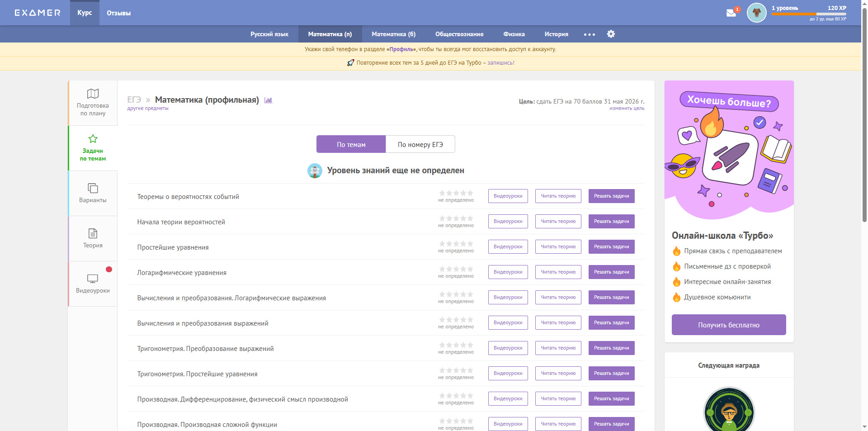
Task: Open topic Теоремы о вероятностях событий
Action: click(x=188, y=197)
